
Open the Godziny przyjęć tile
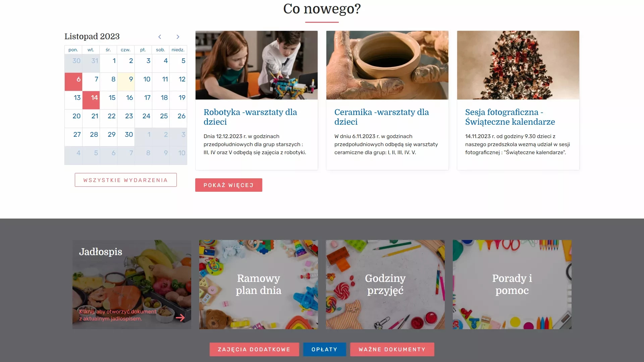[385, 284]
